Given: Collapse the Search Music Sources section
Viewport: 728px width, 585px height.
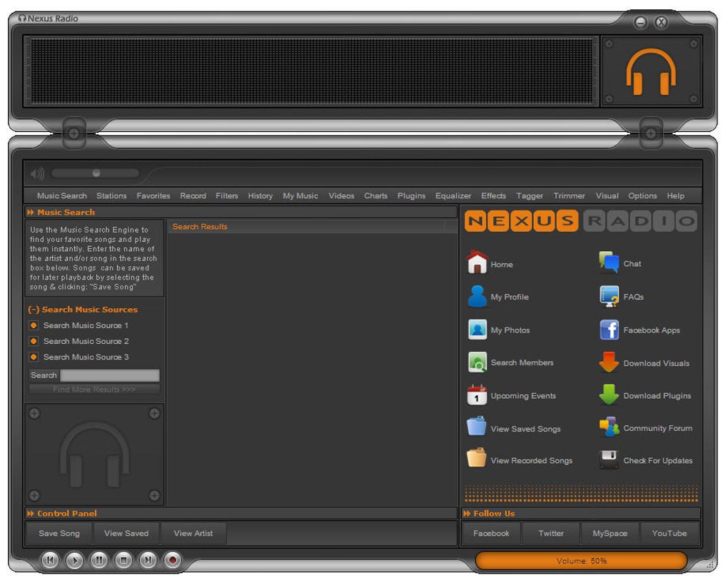Looking at the screenshot, I should coord(34,310).
